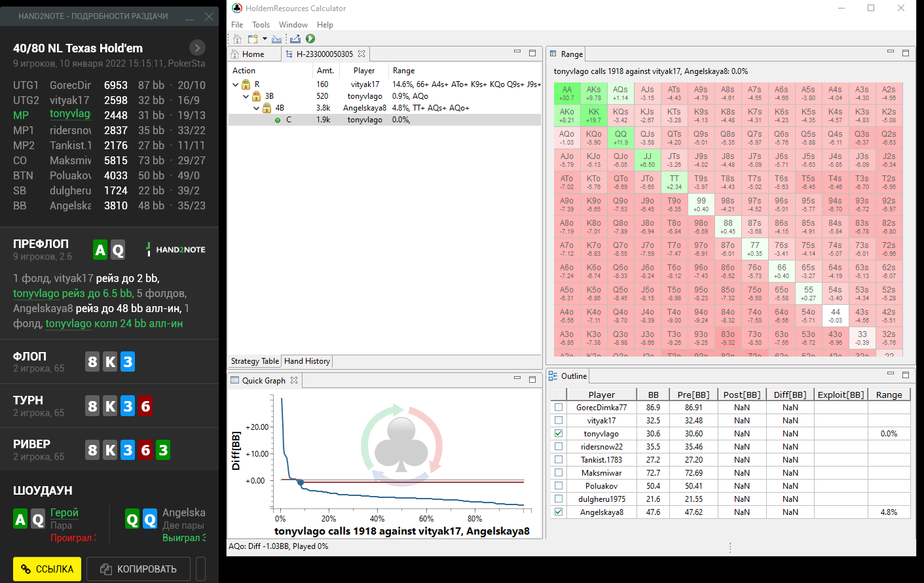924x583 pixels.
Task: Click the round arrow button beside 40/80 NL Texas Hold'em
Action: tap(197, 48)
